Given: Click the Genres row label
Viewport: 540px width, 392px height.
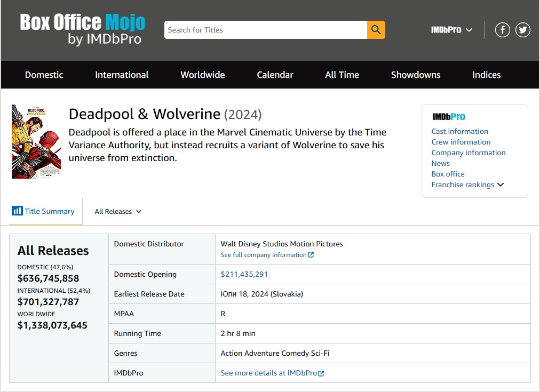Looking at the screenshot, I should [x=126, y=354].
